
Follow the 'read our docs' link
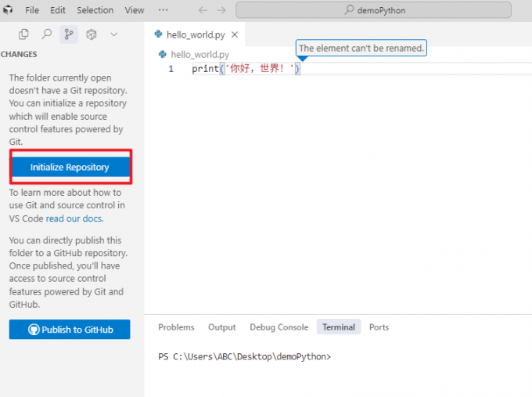[x=74, y=218]
